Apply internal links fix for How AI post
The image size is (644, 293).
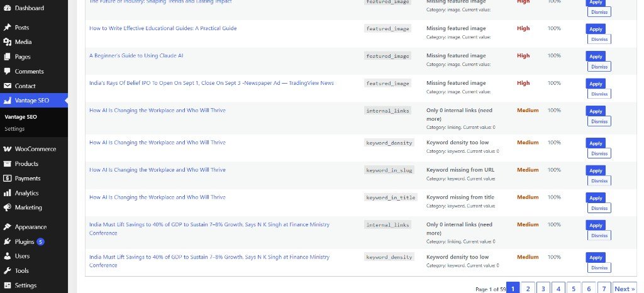click(596, 111)
